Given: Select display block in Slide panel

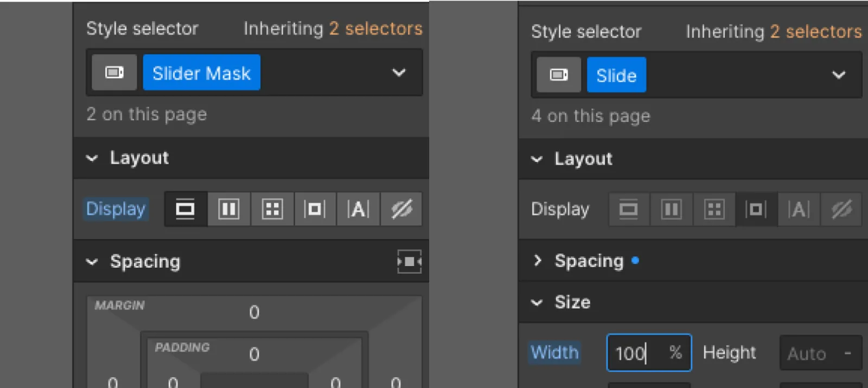Looking at the screenshot, I should point(629,209).
